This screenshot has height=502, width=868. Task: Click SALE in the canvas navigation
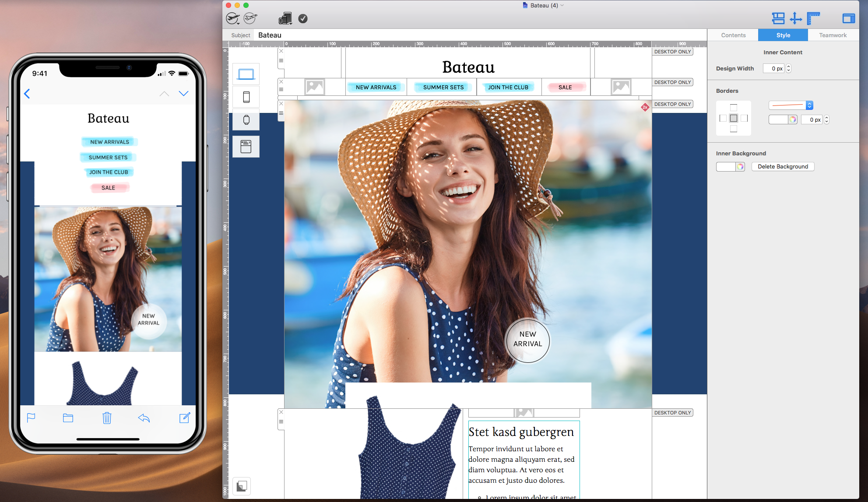click(565, 87)
